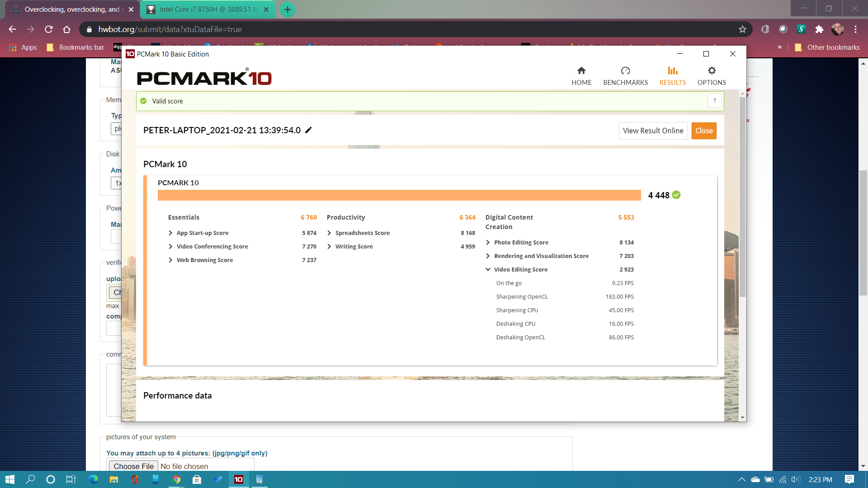Open Chrome Extensions puzzle menu
The height and width of the screenshot is (488, 868).
(x=819, y=29)
